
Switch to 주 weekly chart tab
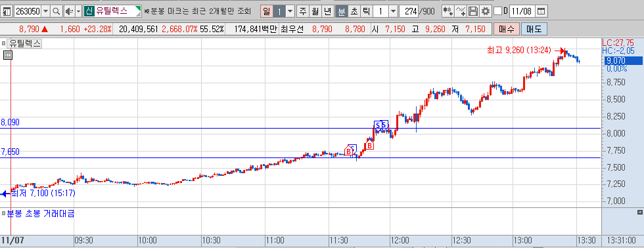click(x=303, y=11)
